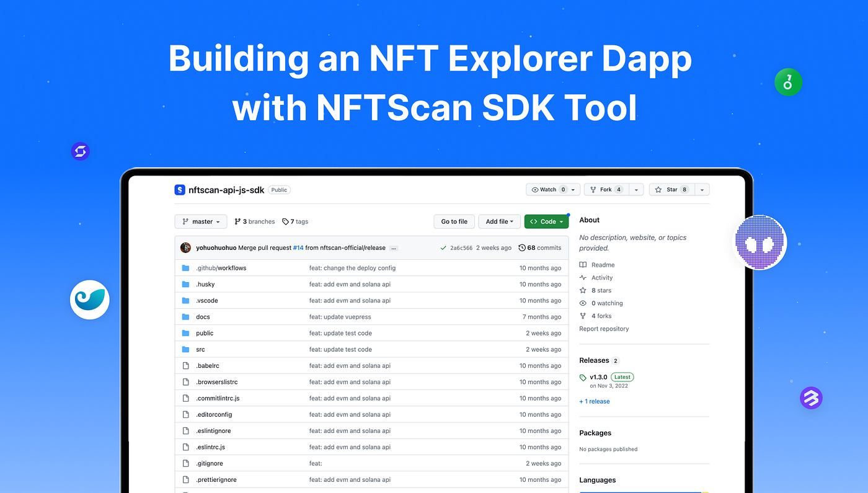View the 68 commits history
The width and height of the screenshot is (868, 493).
pyautogui.click(x=539, y=247)
